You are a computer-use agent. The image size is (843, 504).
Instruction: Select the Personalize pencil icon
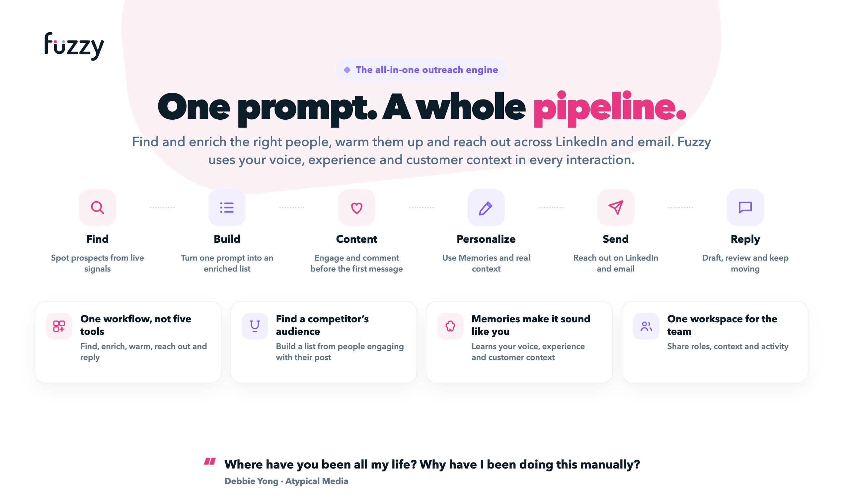click(486, 208)
